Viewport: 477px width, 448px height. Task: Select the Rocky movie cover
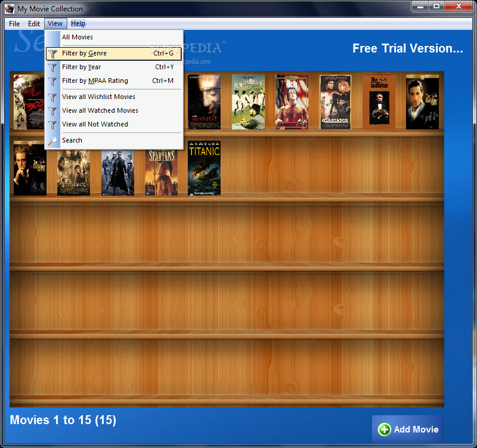tap(292, 102)
